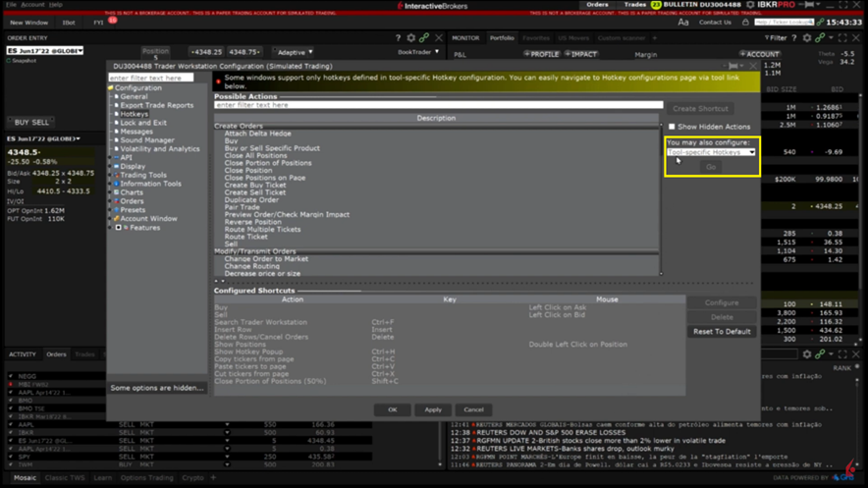Open the Tool-specific Hotkeys dropdown
Screen dimensions: 868x488
coord(711,152)
